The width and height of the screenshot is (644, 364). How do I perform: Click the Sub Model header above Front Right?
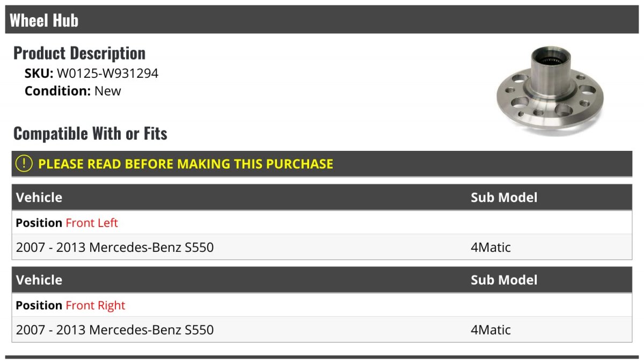pyautogui.click(x=504, y=280)
